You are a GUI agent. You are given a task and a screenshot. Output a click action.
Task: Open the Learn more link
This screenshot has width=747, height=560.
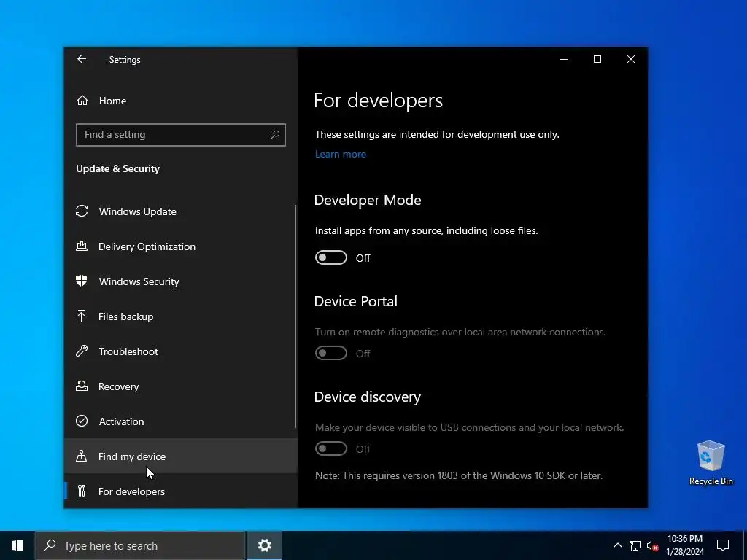point(341,154)
